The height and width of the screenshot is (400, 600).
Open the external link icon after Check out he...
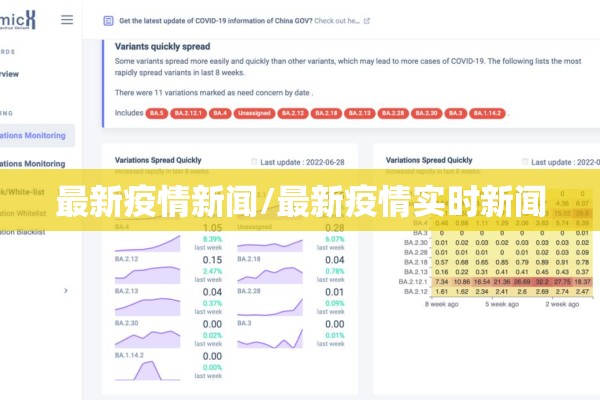click(x=367, y=21)
